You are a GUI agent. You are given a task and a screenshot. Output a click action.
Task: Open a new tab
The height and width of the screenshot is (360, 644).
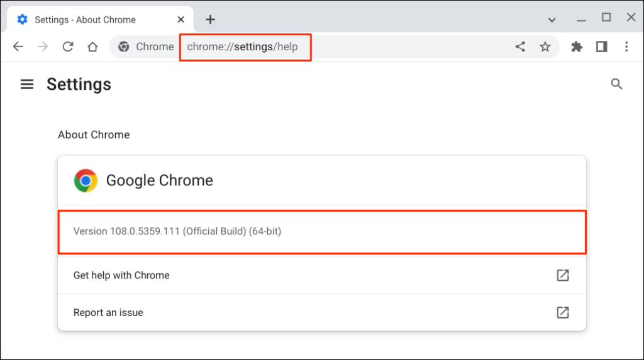(x=210, y=19)
